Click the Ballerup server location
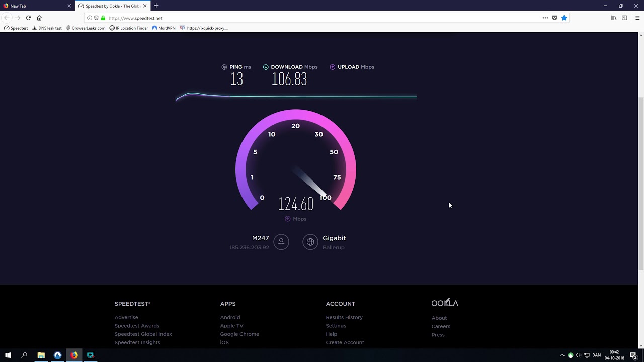Screen dimensions: 644x362 (334, 247)
